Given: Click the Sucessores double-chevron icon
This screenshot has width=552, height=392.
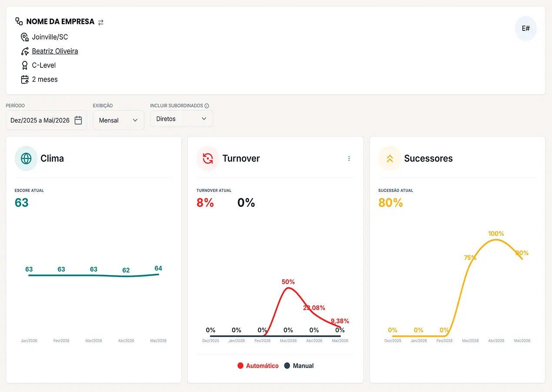Looking at the screenshot, I should click(390, 159).
